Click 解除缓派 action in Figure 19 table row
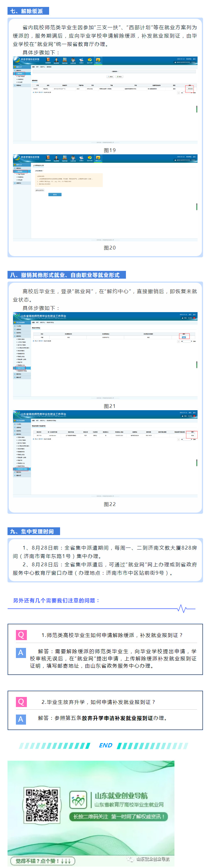This screenshot has width=212, height=868. coord(190,89)
